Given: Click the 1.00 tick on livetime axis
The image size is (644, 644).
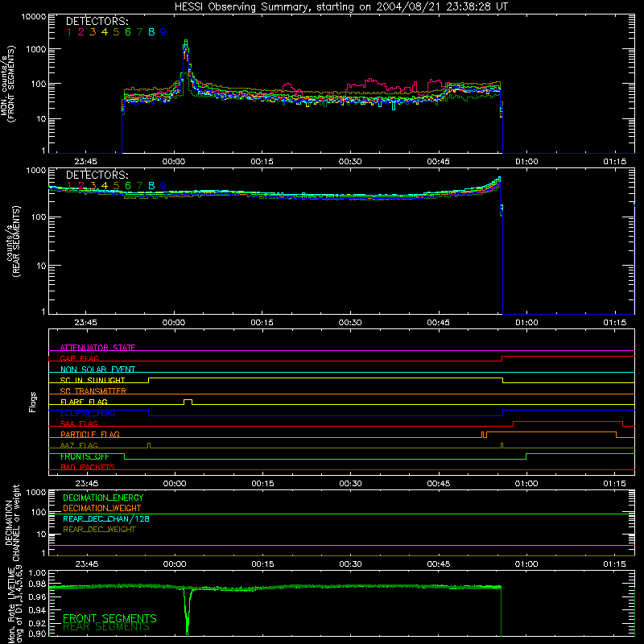Looking at the screenshot, I should pos(37,572).
